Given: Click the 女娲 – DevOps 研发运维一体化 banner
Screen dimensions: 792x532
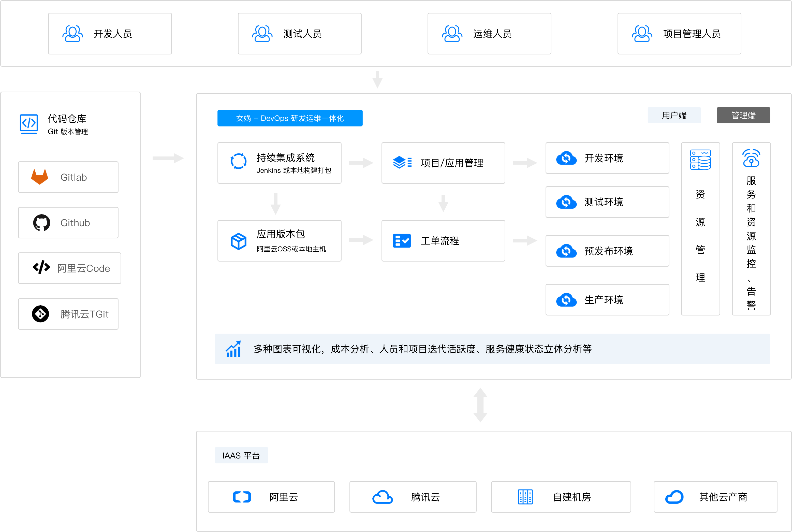Looking at the screenshot, I should click(x=290, y=118).
